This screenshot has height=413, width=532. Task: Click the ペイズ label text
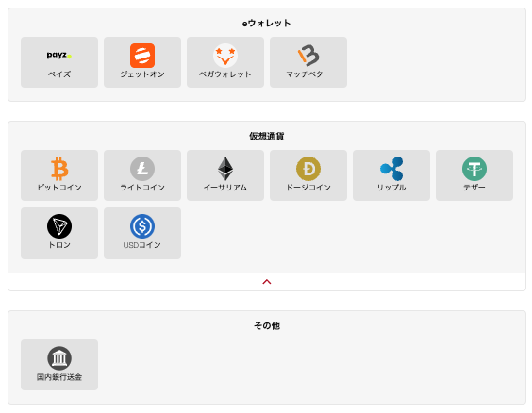pos(59,74)
